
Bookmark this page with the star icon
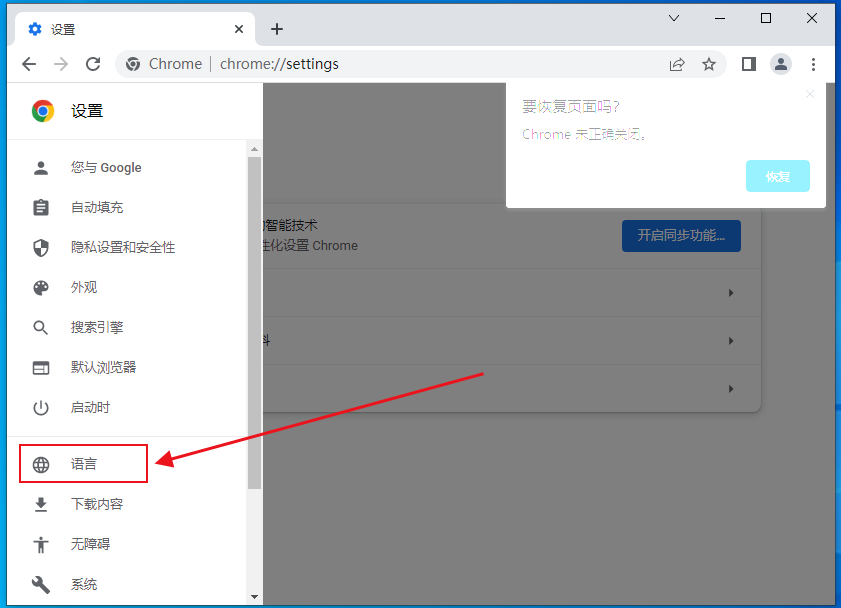709,64
